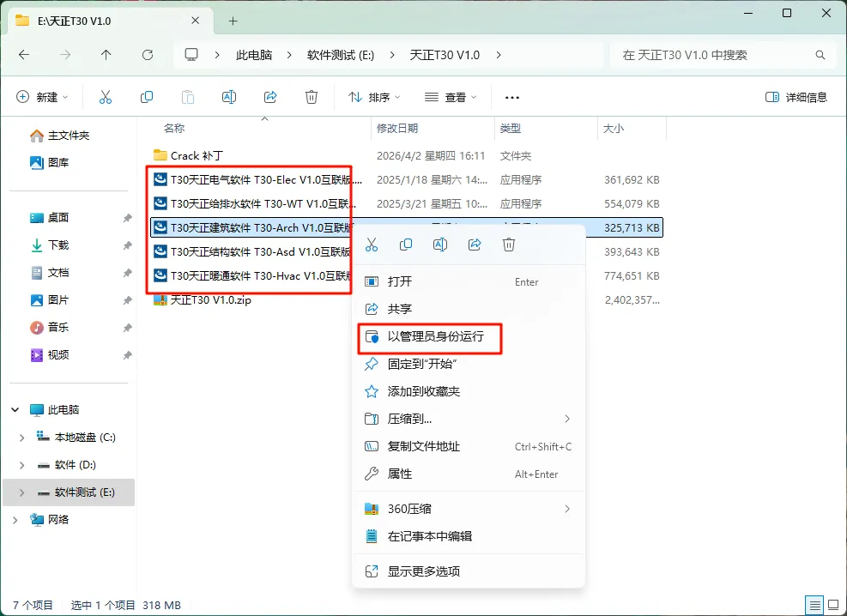Viewport: 847px width, 616px height.
Task: Click 软件测试 (E:) in the address bar
Action: [341, 55]
